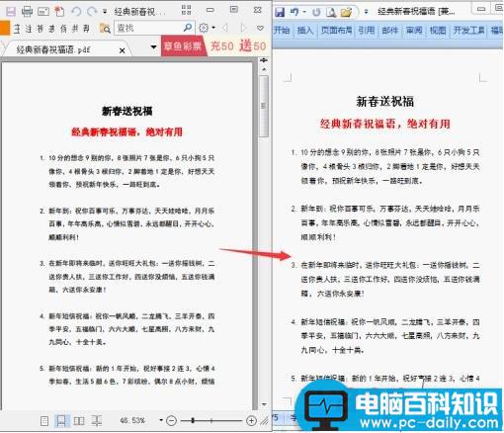Open the 视图 ribbon tab
The height and width of the screenshot is (433, 504).
(x=438, y=31)
